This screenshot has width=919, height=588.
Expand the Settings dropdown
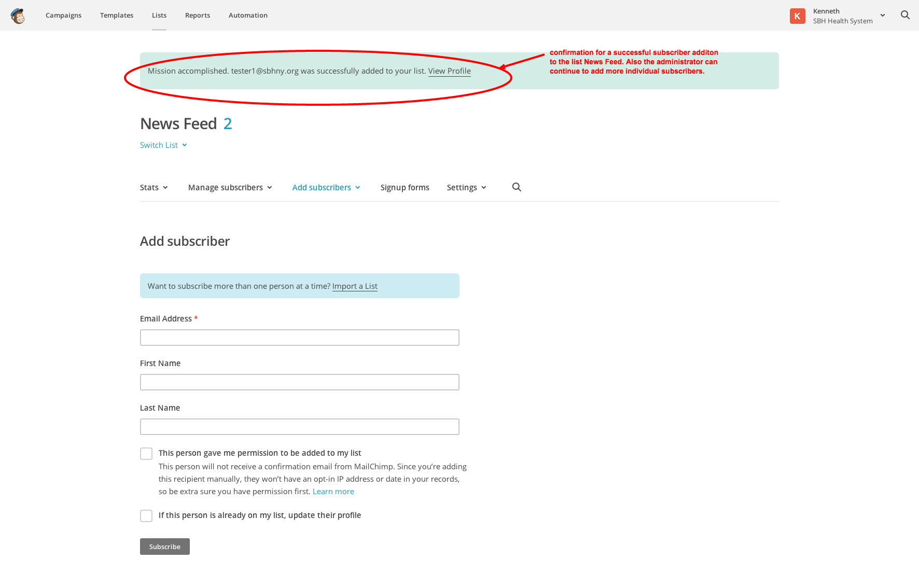[466, 188]
